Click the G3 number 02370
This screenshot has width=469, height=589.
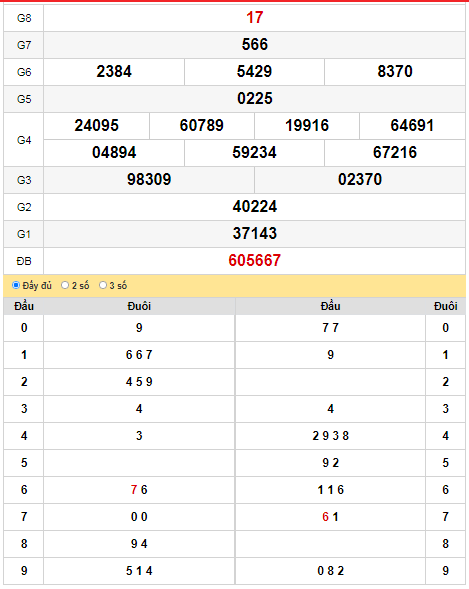pyautogui.click(x=360, y=180)
